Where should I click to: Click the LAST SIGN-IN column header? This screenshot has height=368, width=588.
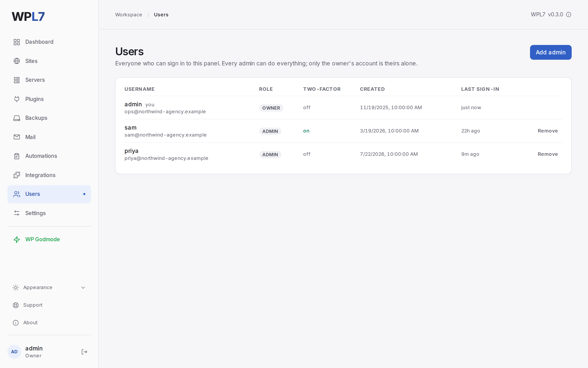coord(480,89)
